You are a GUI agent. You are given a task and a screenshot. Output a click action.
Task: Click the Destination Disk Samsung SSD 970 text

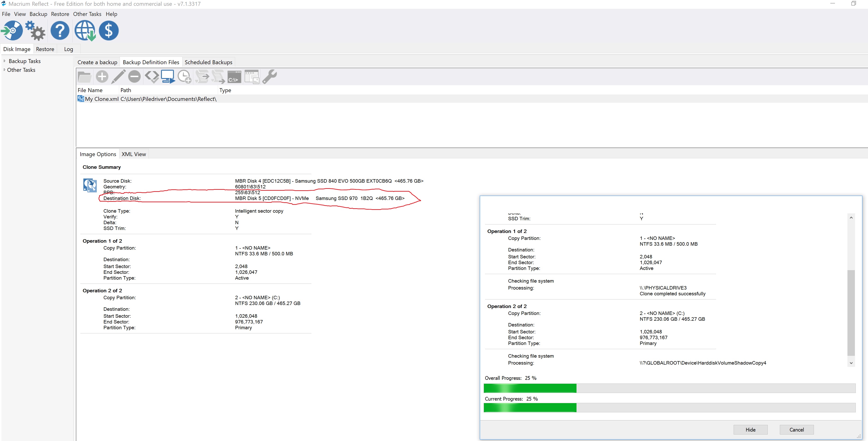(x=320, y=198)
